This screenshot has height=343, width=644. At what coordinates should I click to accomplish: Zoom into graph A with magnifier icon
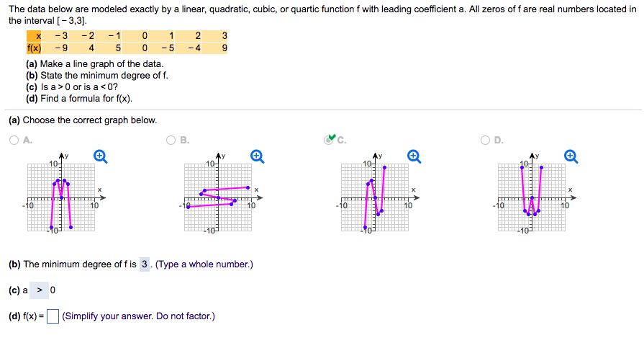pos(101,155)
